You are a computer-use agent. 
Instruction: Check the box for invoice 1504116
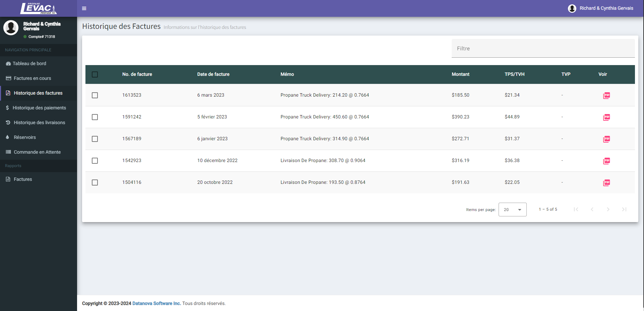[95, 183]
